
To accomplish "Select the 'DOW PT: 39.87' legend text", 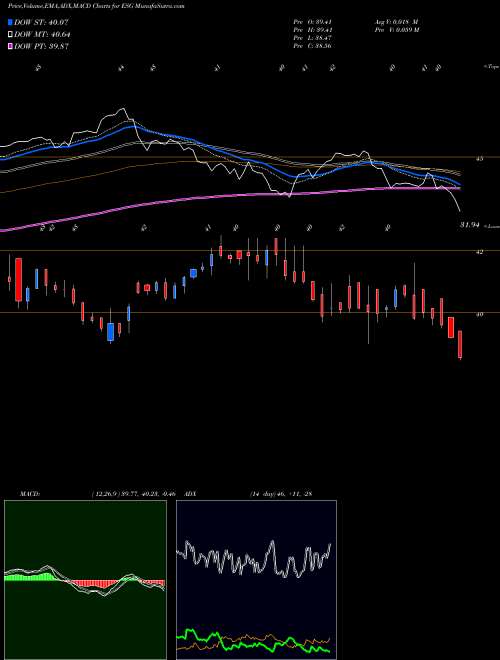I will (41, 46).
